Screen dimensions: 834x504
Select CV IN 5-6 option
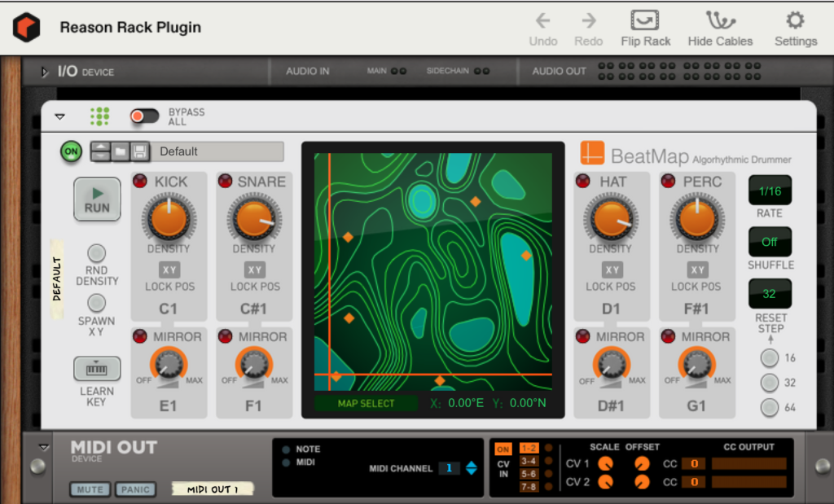(529, 474)
